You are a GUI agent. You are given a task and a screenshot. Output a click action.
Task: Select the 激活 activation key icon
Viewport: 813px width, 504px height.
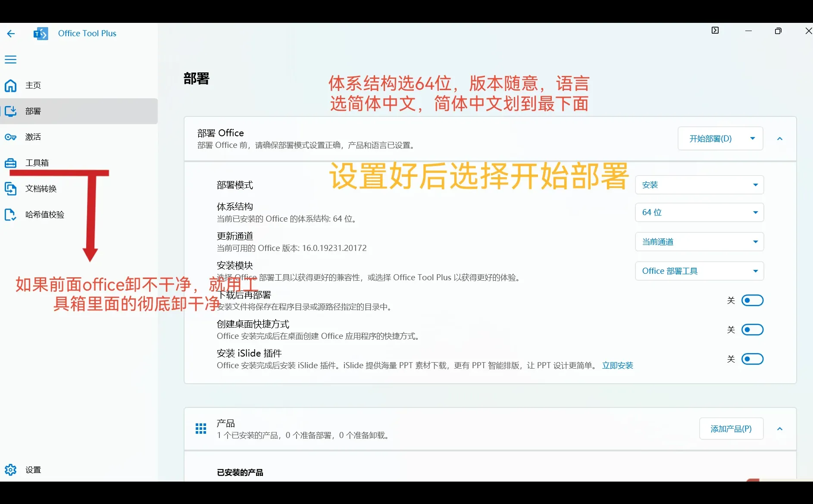(x=10, y=137)
